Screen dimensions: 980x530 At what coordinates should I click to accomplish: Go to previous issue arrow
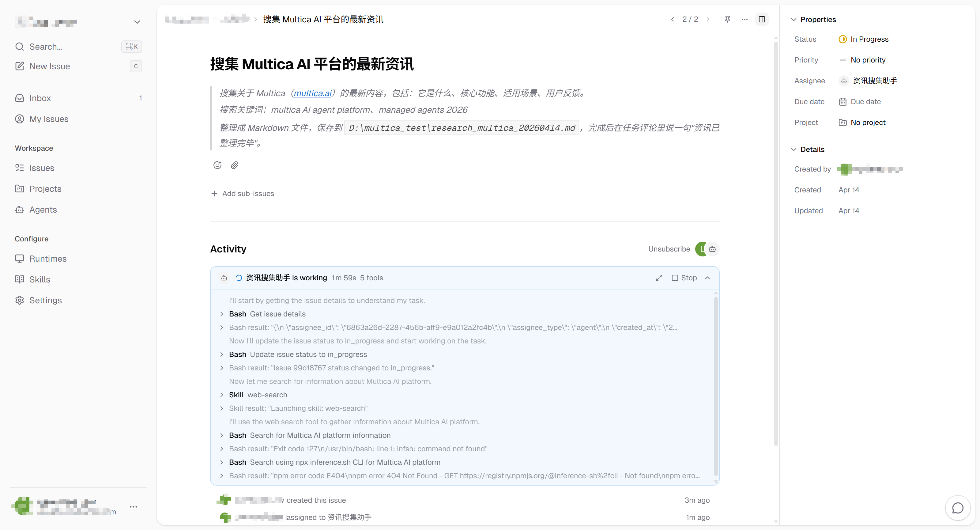(x=672, y=19)
